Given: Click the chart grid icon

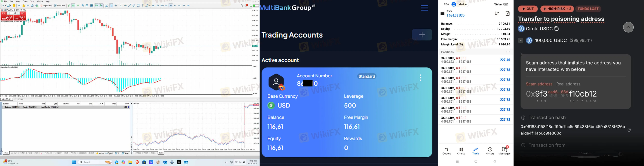Looking at the screenshot, I should coord(91,6).
